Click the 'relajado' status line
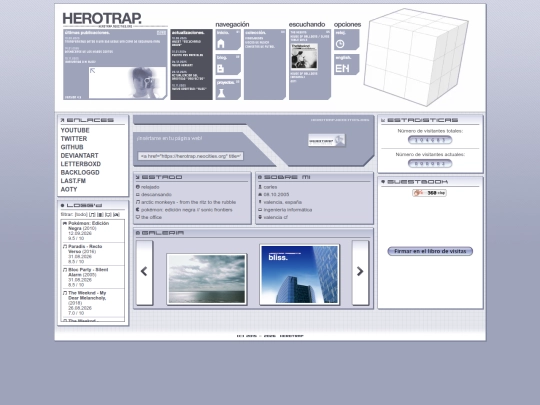Image resolution: width=540 pixels, height=405 pixels. tap(147, 187)
